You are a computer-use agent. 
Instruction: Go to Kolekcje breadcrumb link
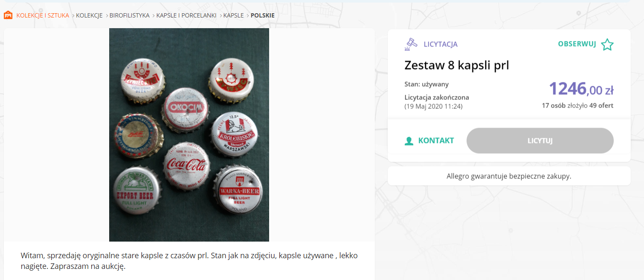click(x=89, y=15)
